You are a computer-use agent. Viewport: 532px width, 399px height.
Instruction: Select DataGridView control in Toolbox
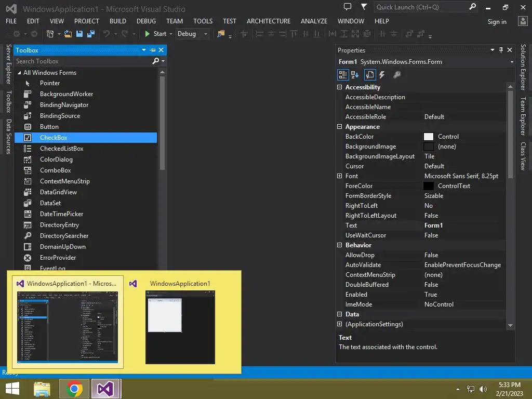(x=86, y=192)
